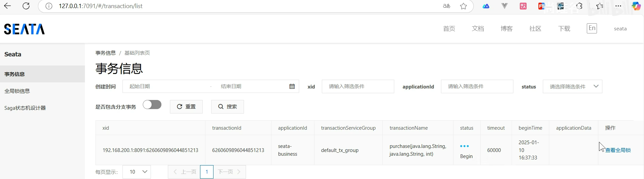Open the Vue devtools extension
This screenshot has width=644, height=179.
[504, 6]
